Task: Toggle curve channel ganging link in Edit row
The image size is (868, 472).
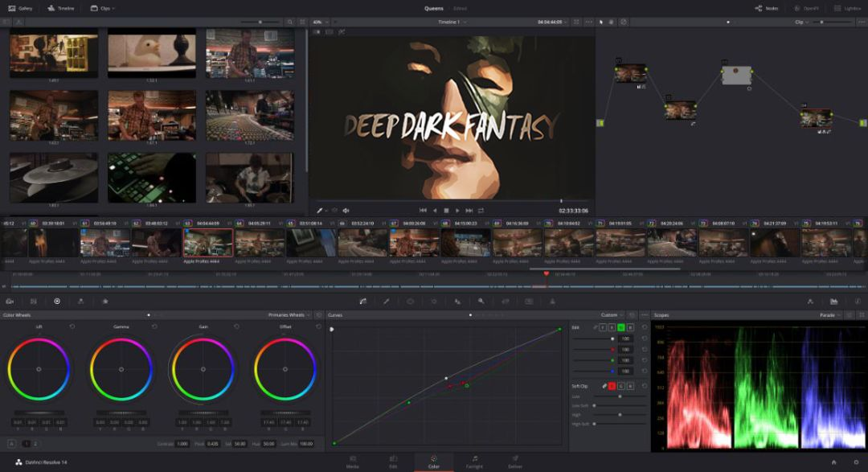Action: coord(595,327)
